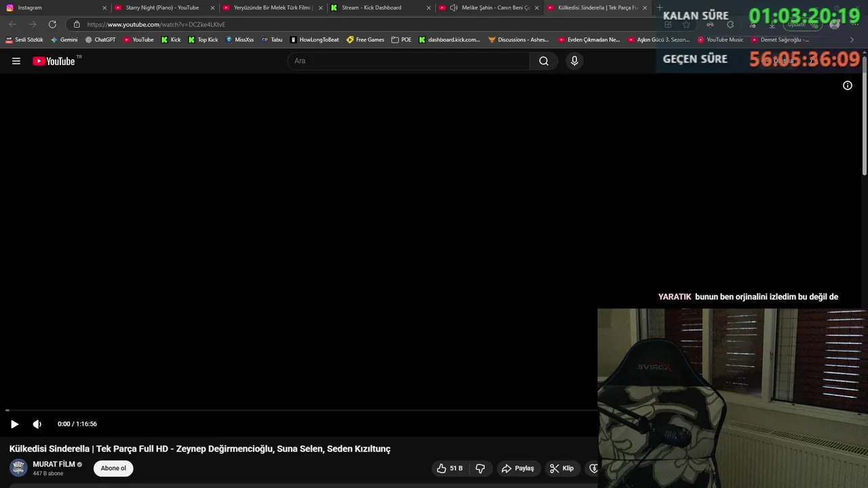Image resolution: width=868 pixels, height=488 pixels.
Task: Go back in browser history
Action: (x=12, y=24)
